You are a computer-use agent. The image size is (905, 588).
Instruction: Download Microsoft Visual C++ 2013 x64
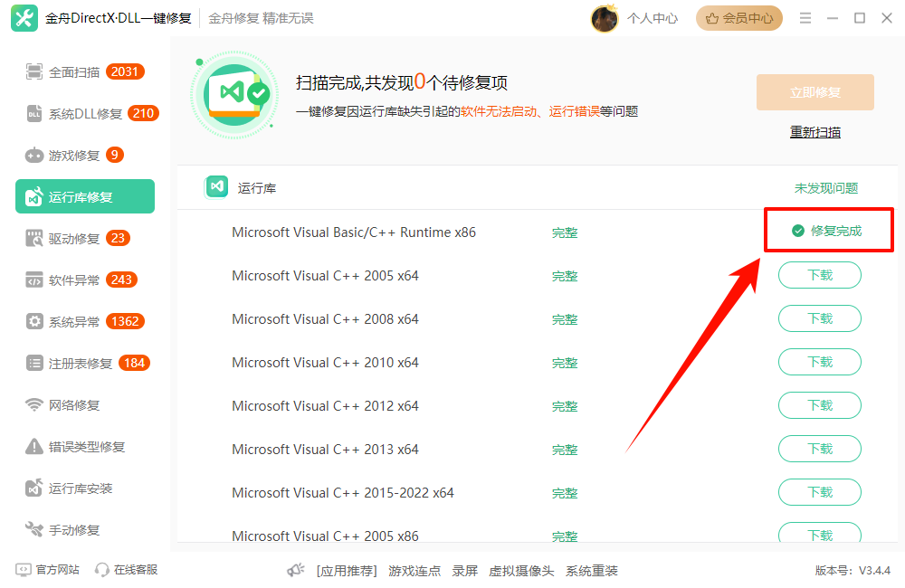(x=820, y=449)
